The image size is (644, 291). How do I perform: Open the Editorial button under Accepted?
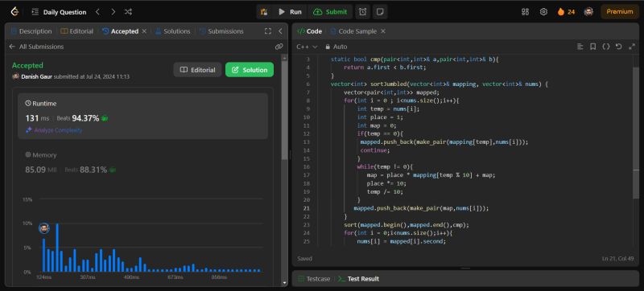(x=197, y=70)
